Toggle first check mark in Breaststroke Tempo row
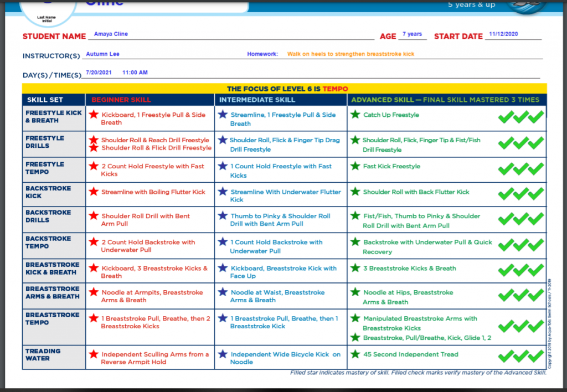This screenshot has height=392, width=567. coord(506,326)
